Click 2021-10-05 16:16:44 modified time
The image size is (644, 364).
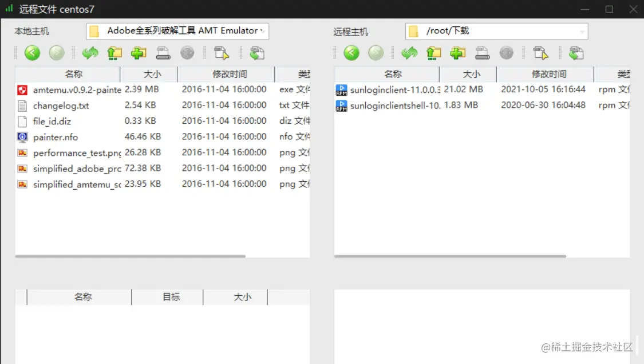[543, 89]
